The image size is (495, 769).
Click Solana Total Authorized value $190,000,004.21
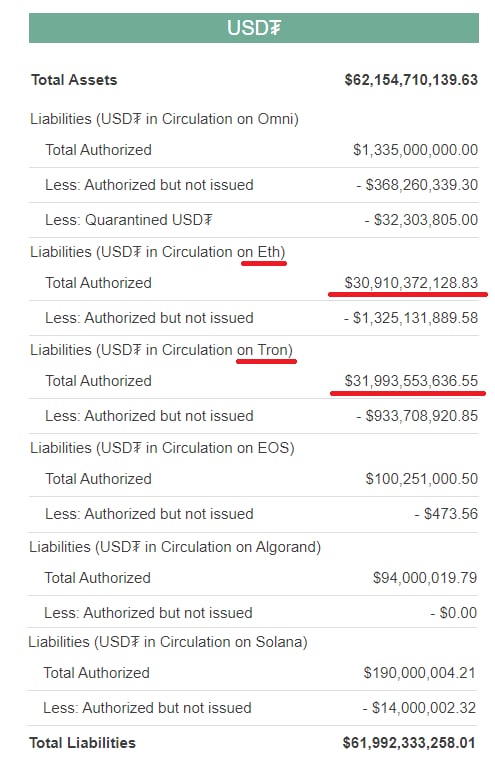point(419,673)
